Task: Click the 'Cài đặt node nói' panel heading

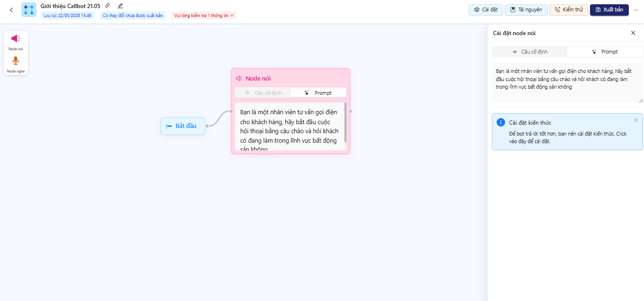Action: click(x=514, y=33)
